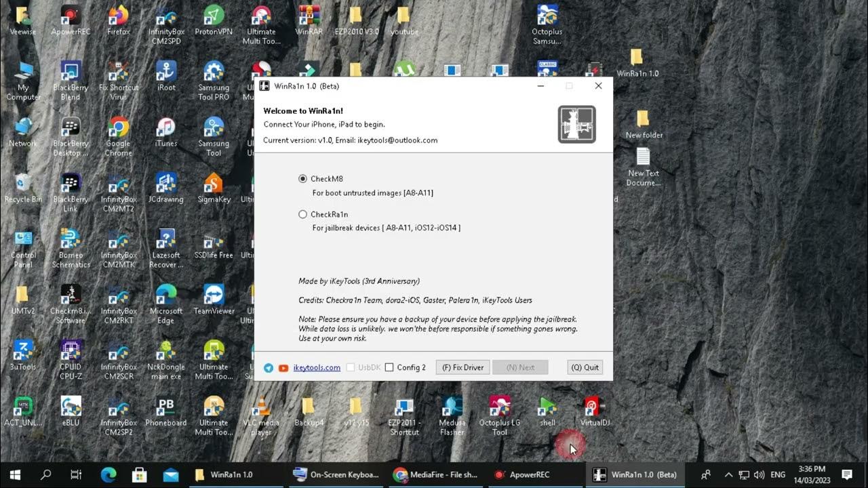Open the ApowerREC desktop icon
Screen dimensions: 868x488
[x=71, y=21]
